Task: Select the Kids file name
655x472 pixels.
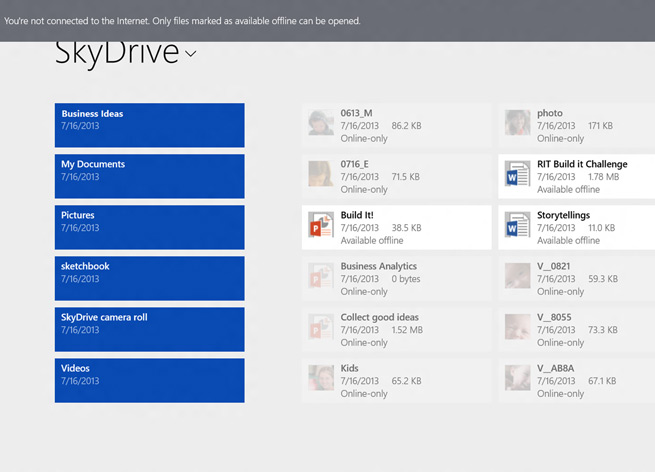Action: pos(349,368)
